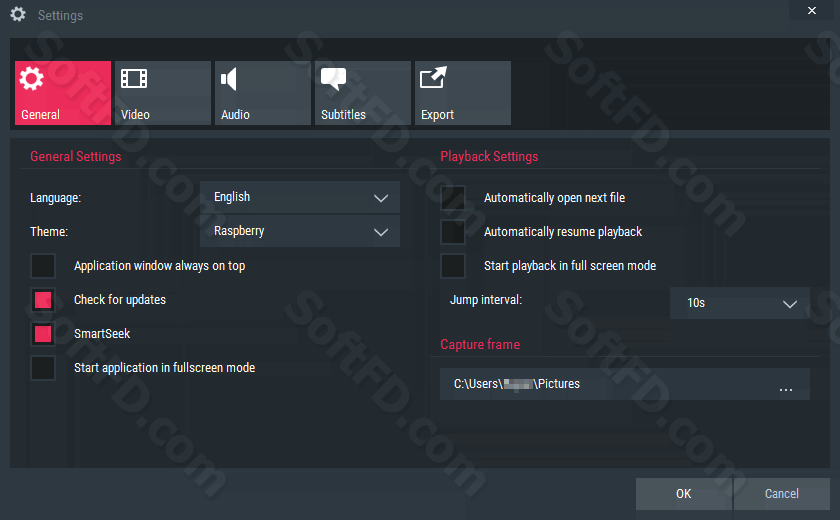Switch to the General tab label
The image size is (840, 520).
click(41, 115)
